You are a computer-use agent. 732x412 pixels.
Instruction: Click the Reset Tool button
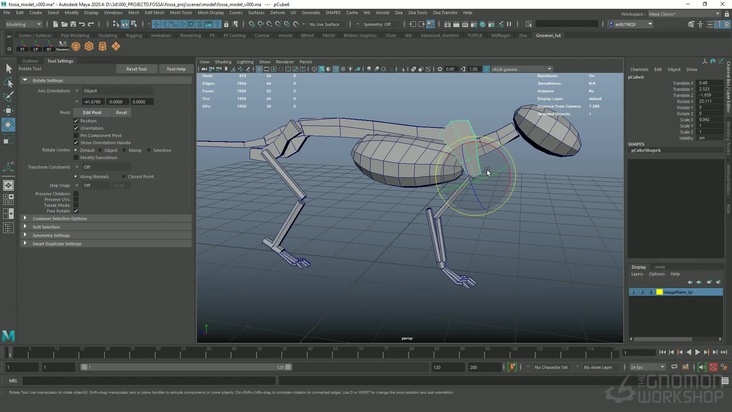tap(136, 69)
